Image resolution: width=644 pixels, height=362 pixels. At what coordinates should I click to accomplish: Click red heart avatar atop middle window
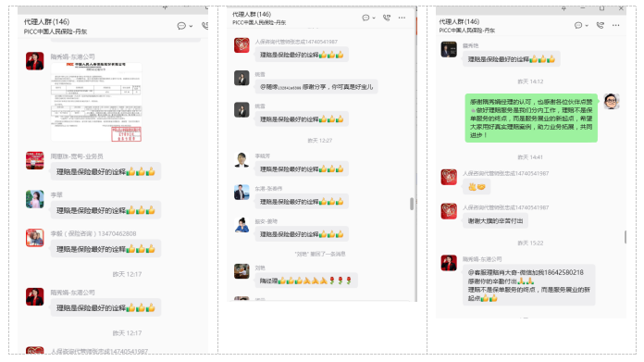(x=241, y=45)
